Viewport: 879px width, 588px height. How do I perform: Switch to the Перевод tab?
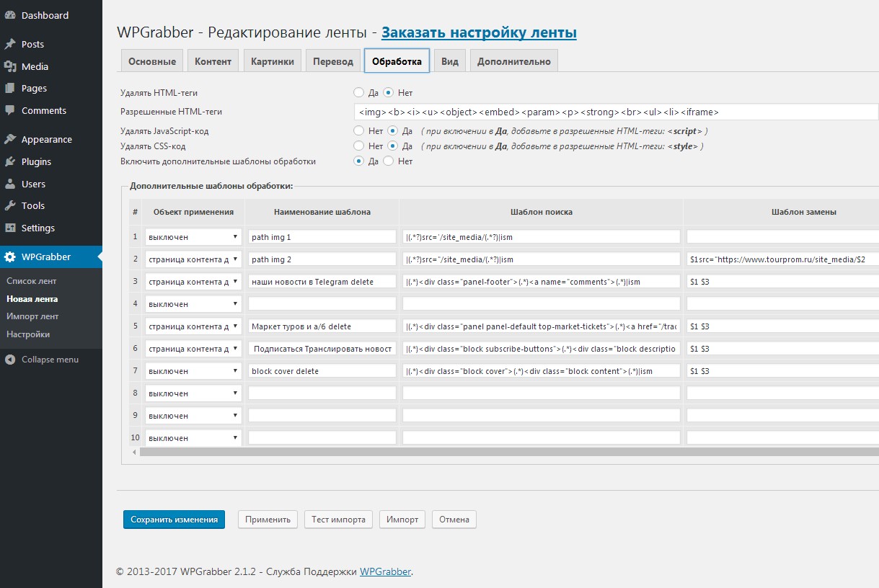333,61
